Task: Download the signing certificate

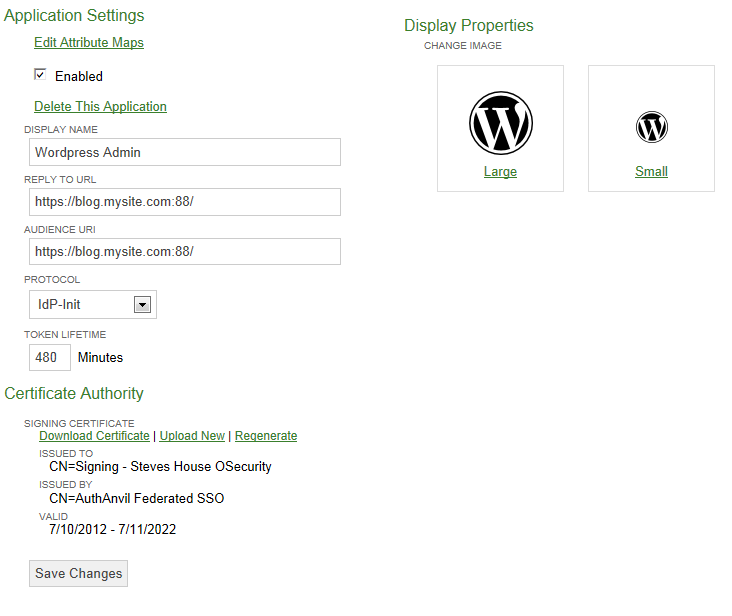Action: point(94,436)
